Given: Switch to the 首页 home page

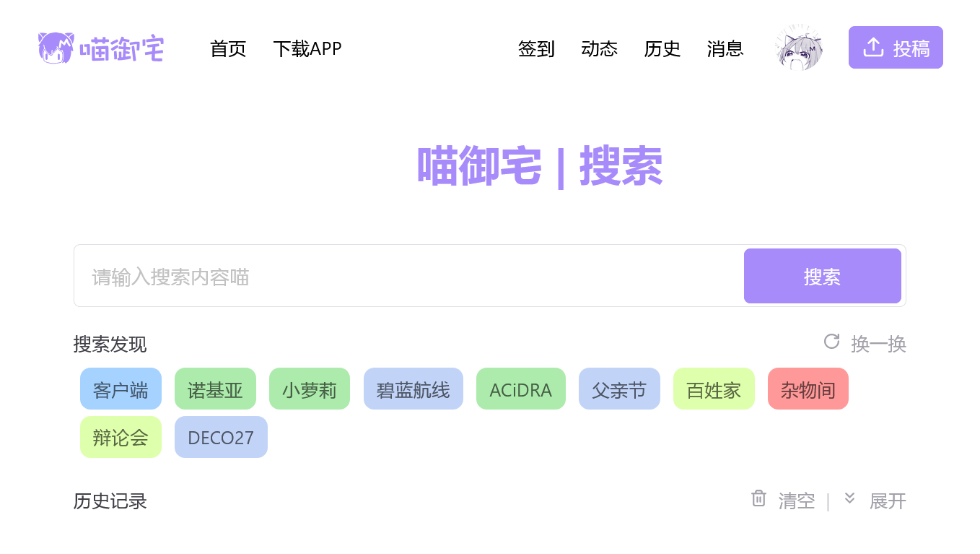Looking at the screenshot, I should coord(227,48).
